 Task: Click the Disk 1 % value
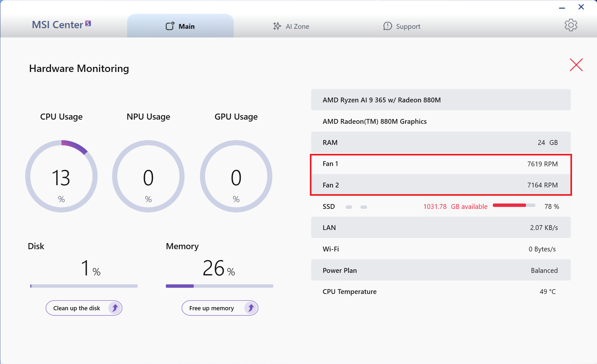[x=91, y=268]
